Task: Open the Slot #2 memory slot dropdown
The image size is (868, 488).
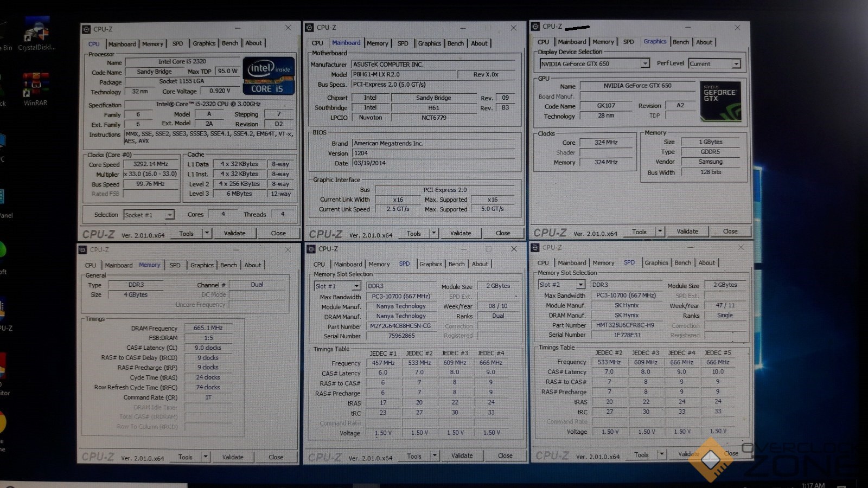Action: tap(580, 285)
